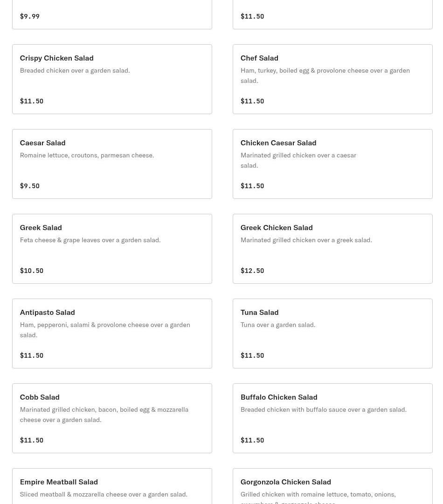The width and height of the screenshot is (443, 504).
Task: Open the Gorgonzola Chicken Salad item
Action: (x=332, y=486)
